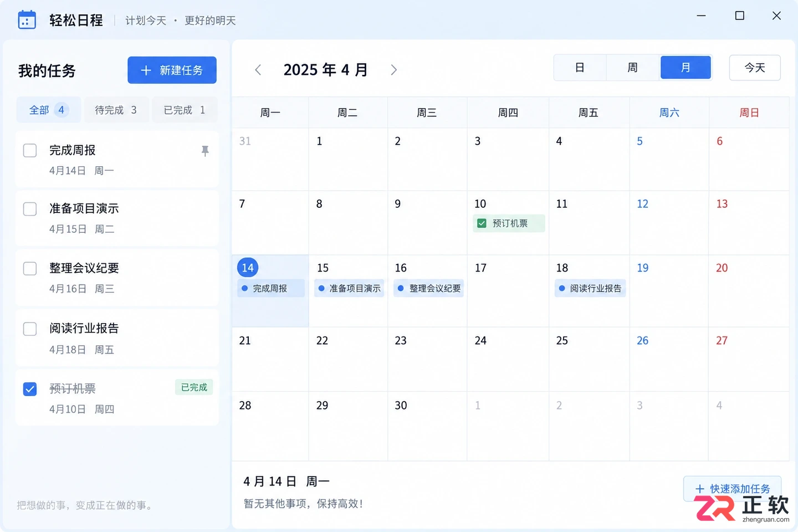
Task: Unpin the 完成周报 task pin icon
Action: pos(205,151)
